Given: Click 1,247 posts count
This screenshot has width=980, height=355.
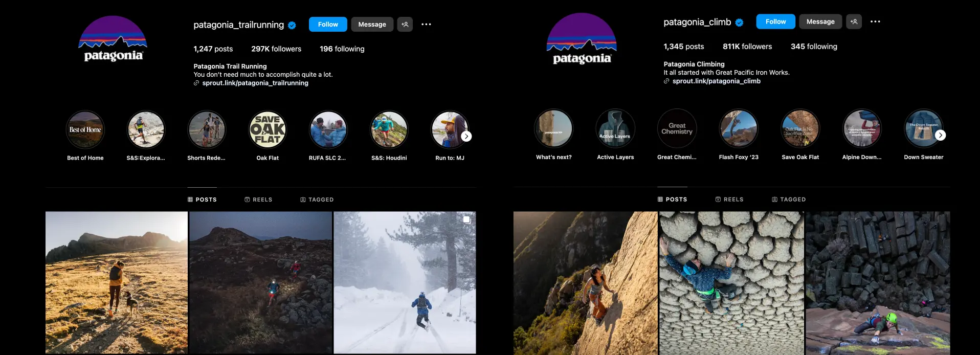Looking at the screenshot, I should (213, 49).
